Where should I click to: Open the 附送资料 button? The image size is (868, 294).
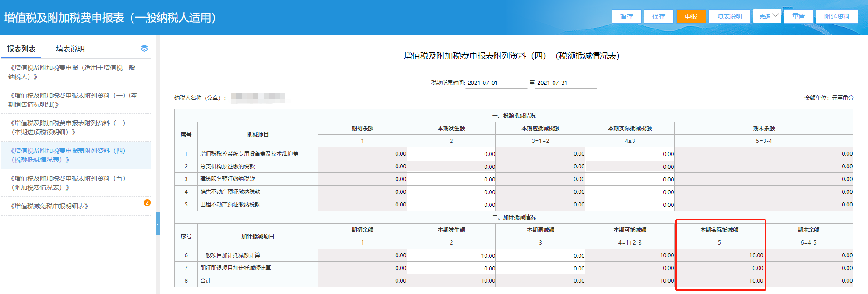point(837,16)
